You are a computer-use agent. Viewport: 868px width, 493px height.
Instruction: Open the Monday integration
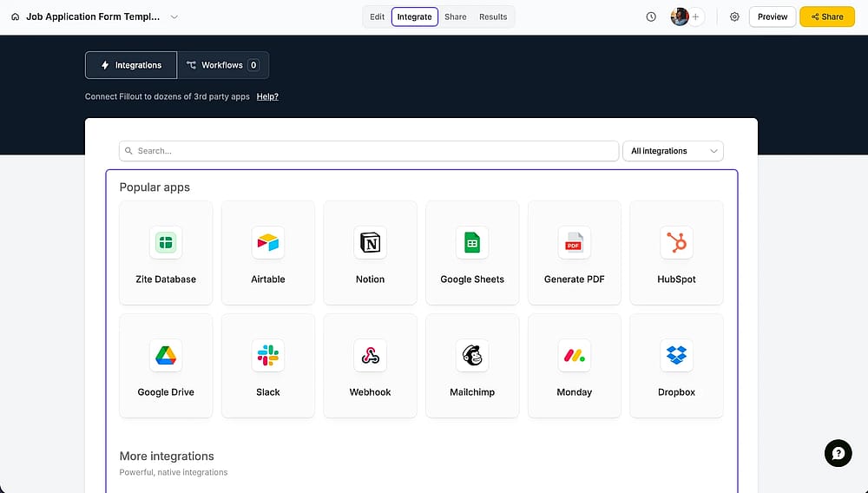[x=574, y=365]
